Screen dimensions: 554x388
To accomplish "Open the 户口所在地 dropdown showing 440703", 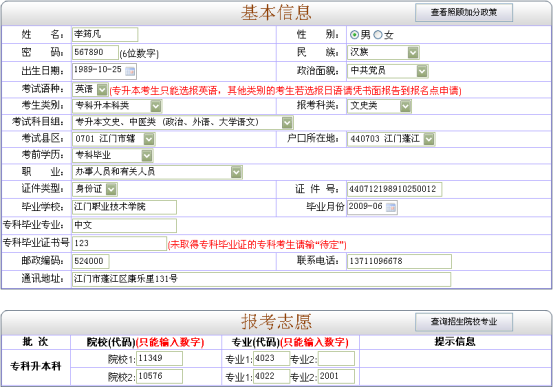I will pos(391,139).
